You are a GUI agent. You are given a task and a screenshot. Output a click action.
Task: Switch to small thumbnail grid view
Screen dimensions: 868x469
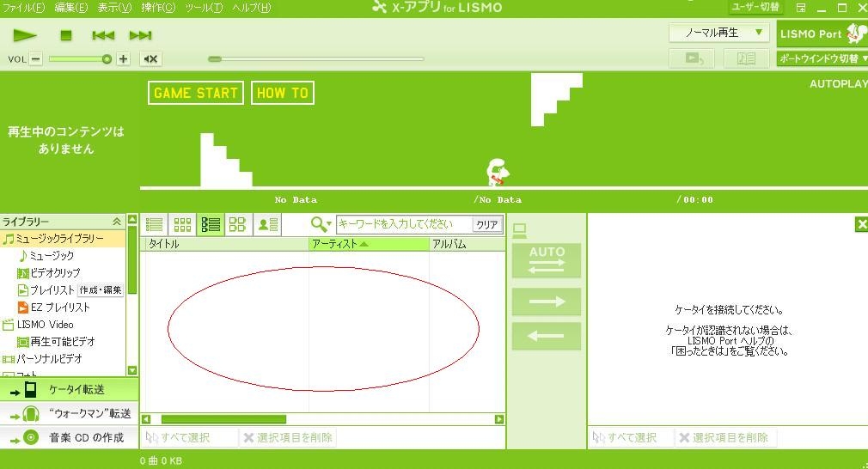pyautogui.click(x=182, y=224)
